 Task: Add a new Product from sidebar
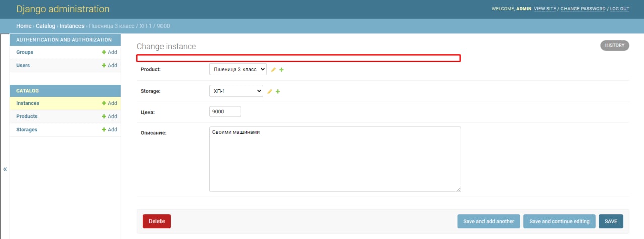[x=109, y=116]
